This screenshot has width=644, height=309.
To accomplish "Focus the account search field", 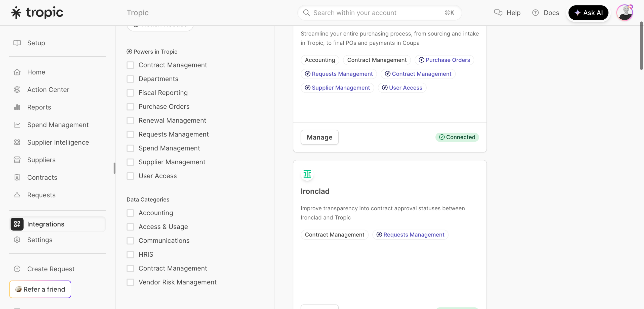I will (x=377, y=13).
